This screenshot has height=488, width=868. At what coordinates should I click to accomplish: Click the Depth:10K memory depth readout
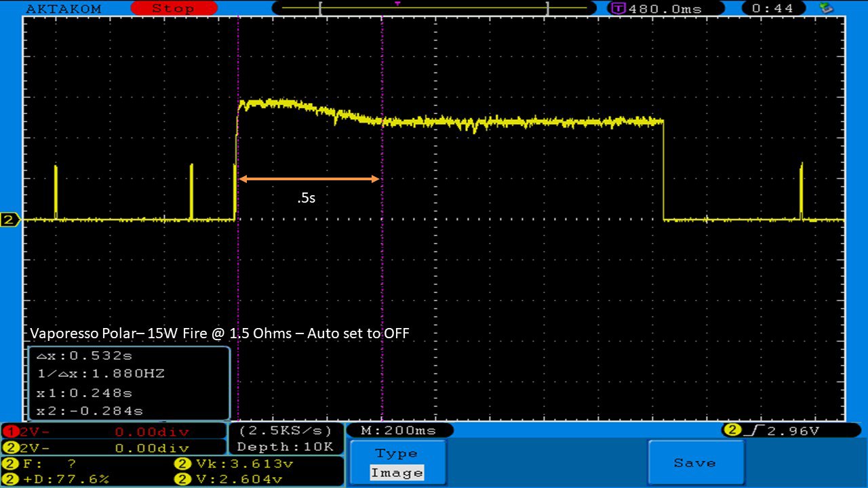tap(285, 447)
